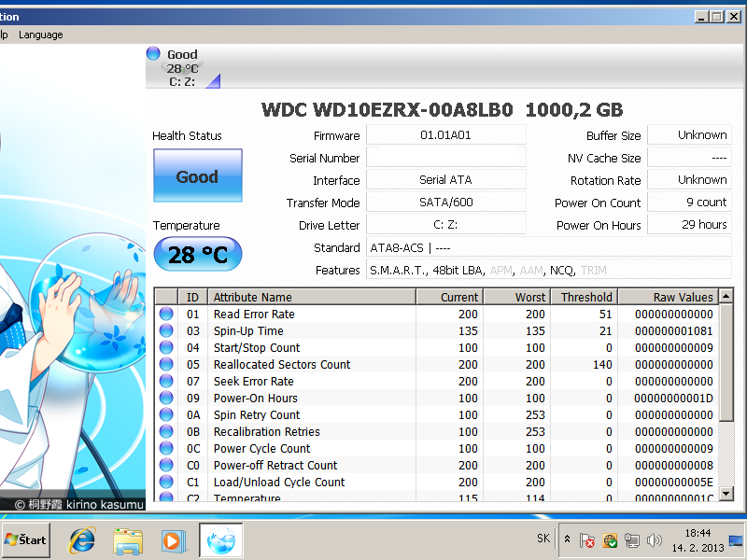Click the Power On Count value 9 count
The height and width of the screenshot is (560, 747).
click(689, 202)
